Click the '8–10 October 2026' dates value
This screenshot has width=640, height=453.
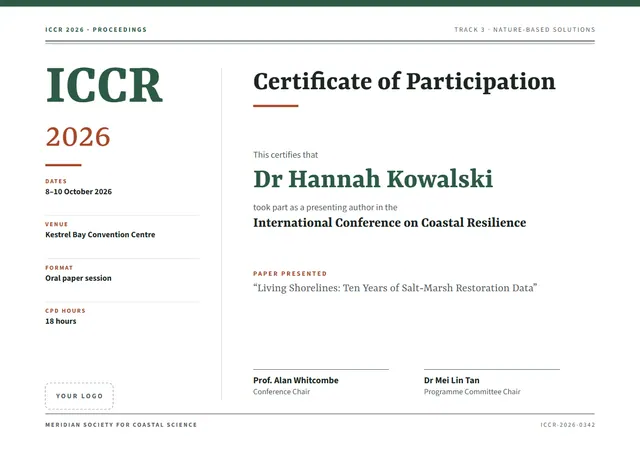[78, 191]
